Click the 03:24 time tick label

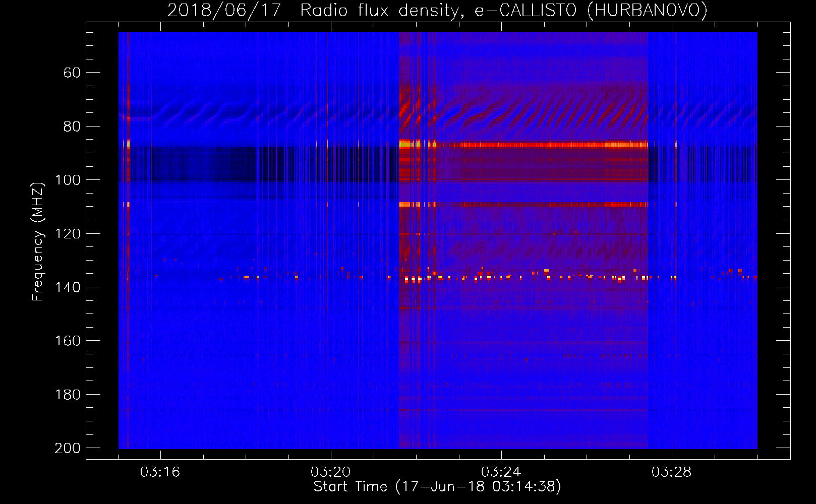click(x=501, y=472)
